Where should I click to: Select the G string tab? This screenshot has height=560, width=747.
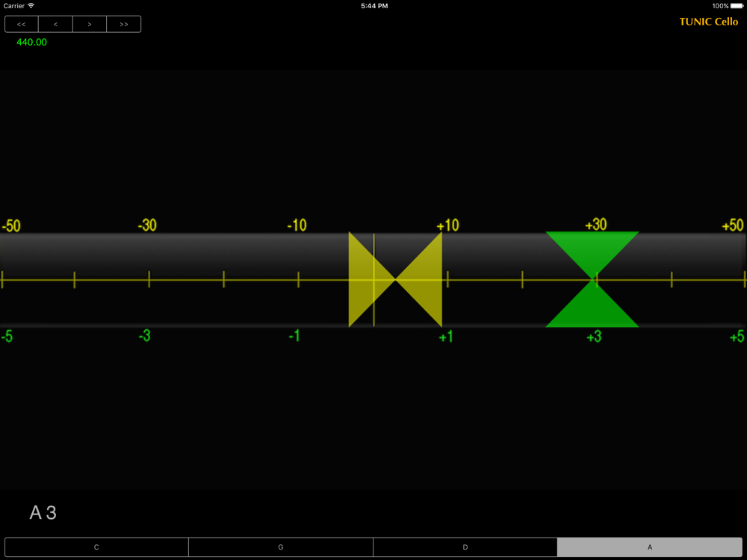tap(281, 547)
